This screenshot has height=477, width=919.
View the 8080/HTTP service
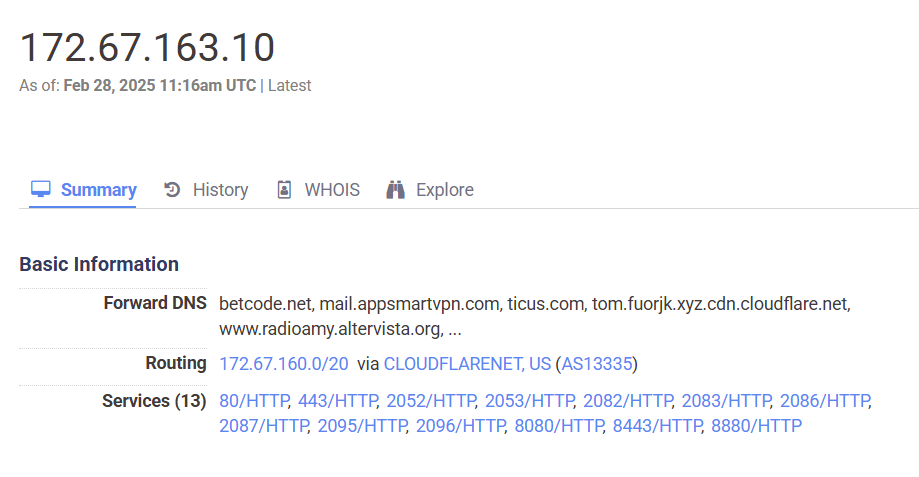558,426
